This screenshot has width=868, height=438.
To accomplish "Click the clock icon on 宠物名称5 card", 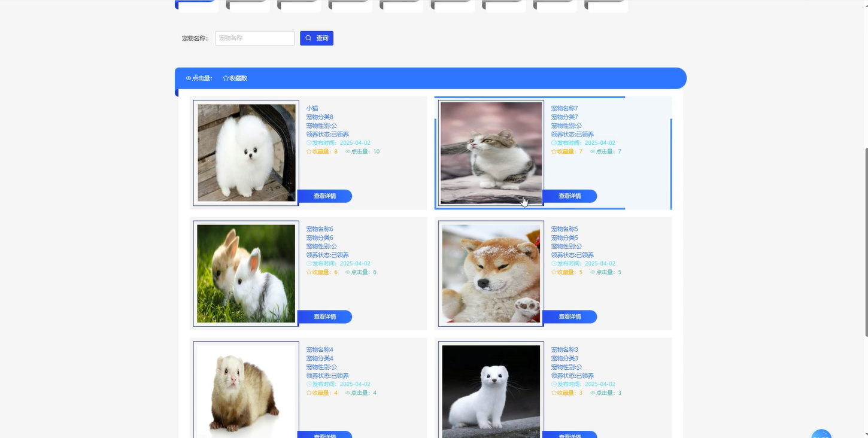I will 554,264.
